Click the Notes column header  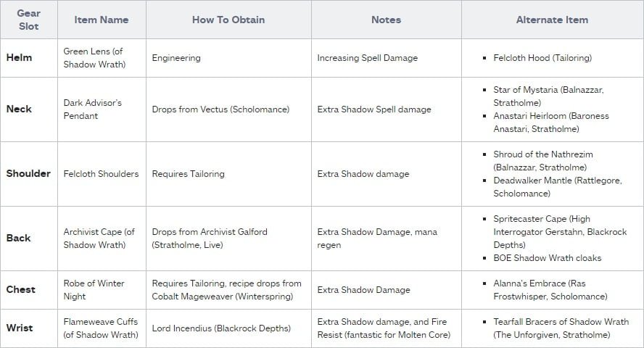386,20
